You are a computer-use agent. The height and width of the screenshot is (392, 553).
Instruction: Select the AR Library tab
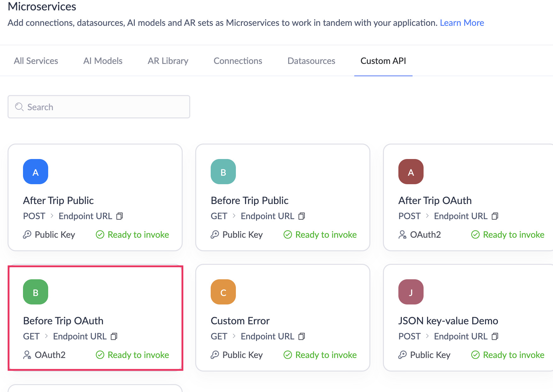pos(168,61)
